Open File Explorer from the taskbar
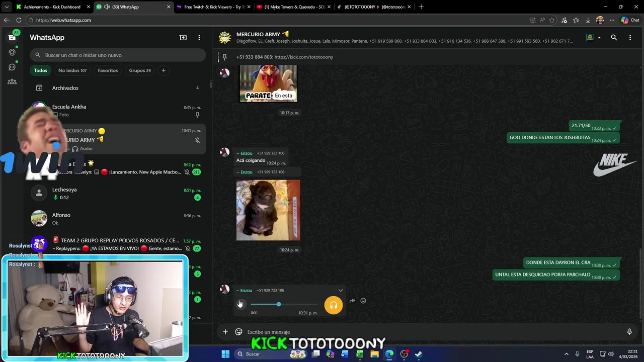Viewport: 644px width, 362px height. point(374,354)
